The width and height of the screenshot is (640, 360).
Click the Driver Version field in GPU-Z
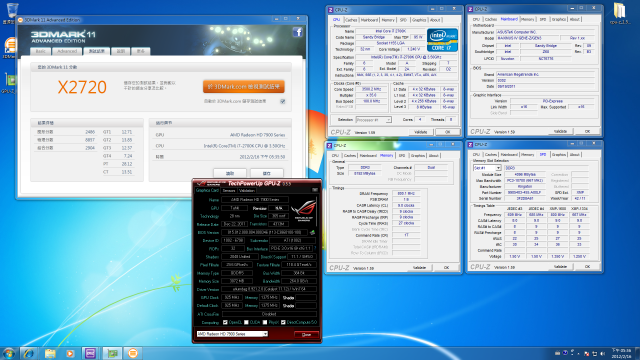[269, 289]
